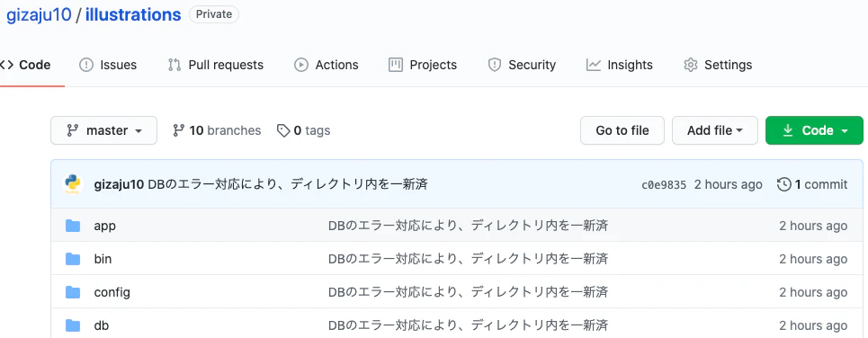
Task: Open the commit message in the app row
Action: [469, 226]
